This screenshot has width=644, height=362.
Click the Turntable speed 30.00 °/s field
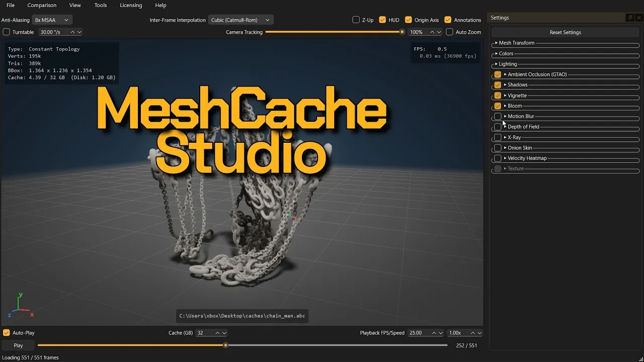point(53,32)
